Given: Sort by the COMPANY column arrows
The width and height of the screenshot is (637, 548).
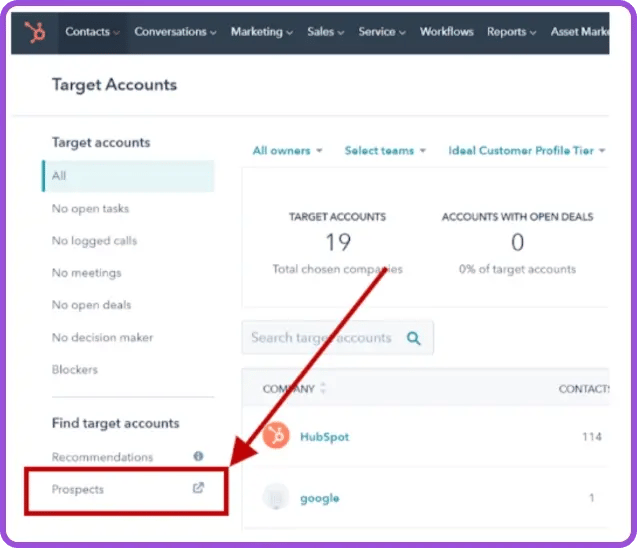Looking at the screenshot, I should click(x=323, y=388).
